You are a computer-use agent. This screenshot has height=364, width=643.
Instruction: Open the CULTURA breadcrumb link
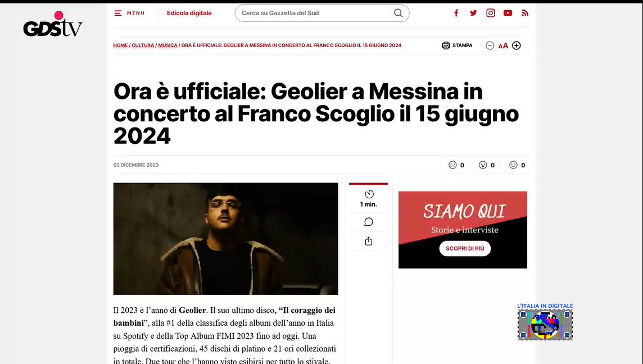(143, 46)
